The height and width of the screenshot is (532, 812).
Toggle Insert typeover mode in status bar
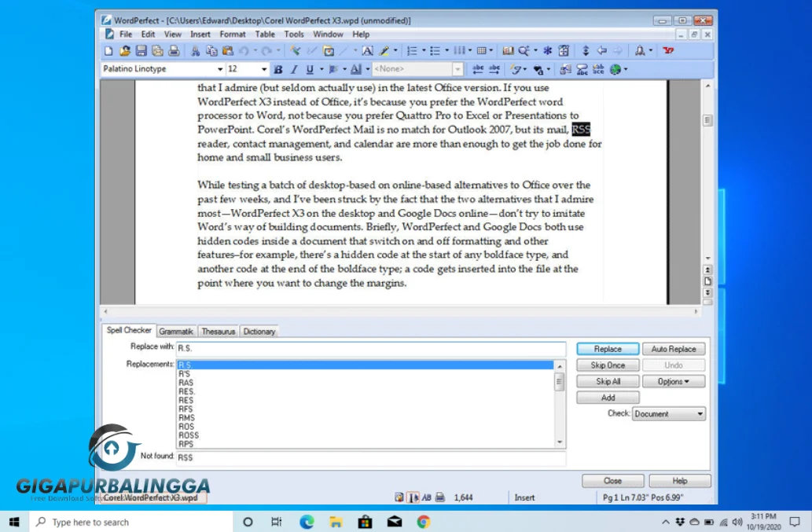click(x=524, y=497)
